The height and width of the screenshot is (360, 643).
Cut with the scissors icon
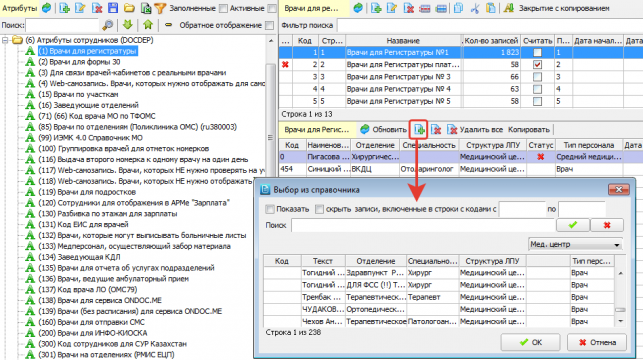475,8
